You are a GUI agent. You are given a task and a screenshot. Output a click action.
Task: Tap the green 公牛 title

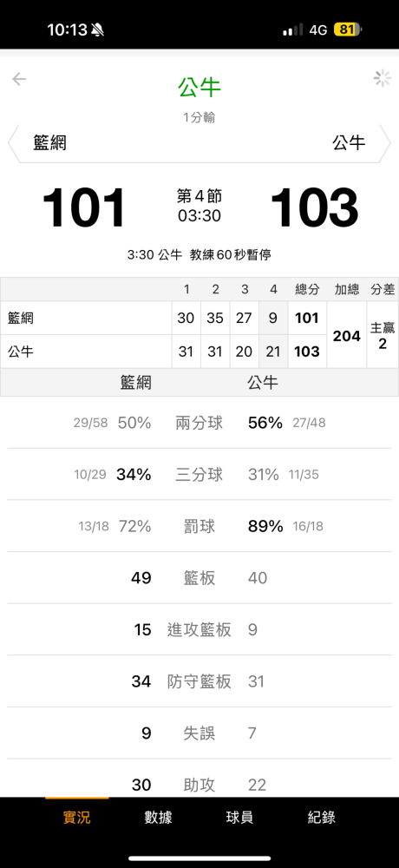point(199,88)
